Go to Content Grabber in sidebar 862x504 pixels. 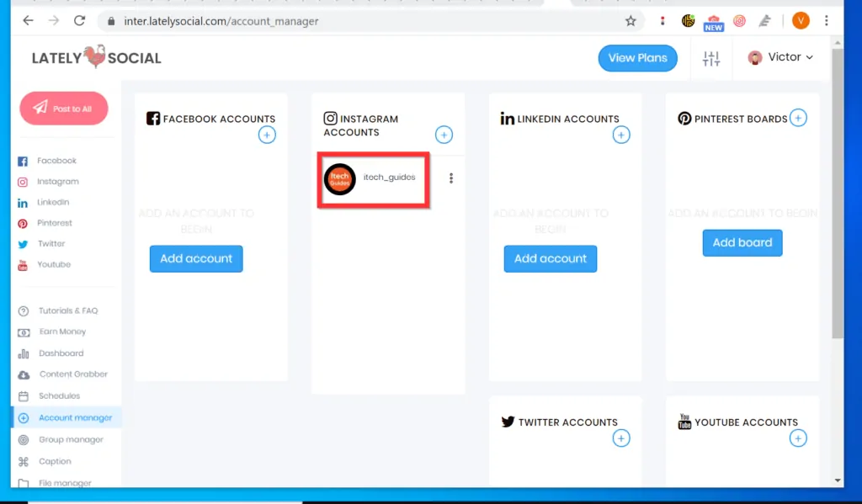click(73, 374)
